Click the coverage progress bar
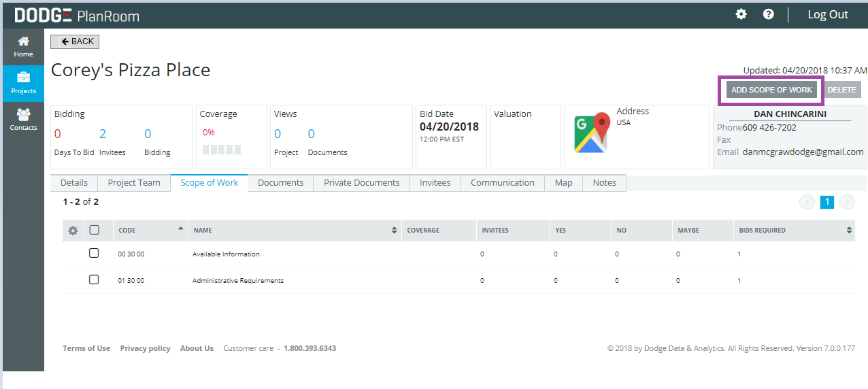 pos(222,150)
